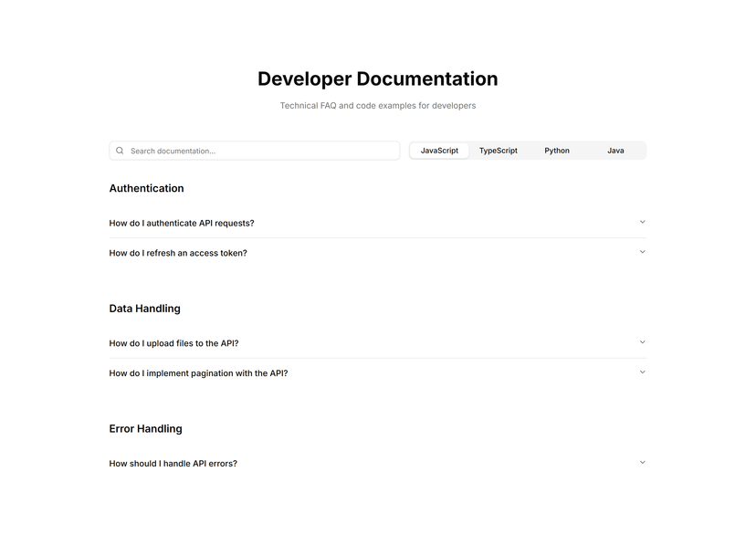This screenshot has width=756, height=545.
Task: Click the 'Technical FAQ and code examples' subtitle
Action: point(377,106)
